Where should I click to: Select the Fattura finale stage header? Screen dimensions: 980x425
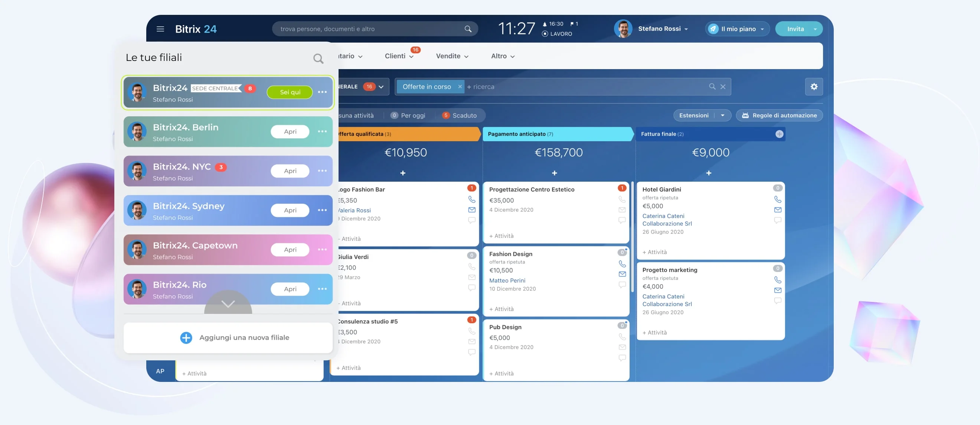tap(710, 134)
